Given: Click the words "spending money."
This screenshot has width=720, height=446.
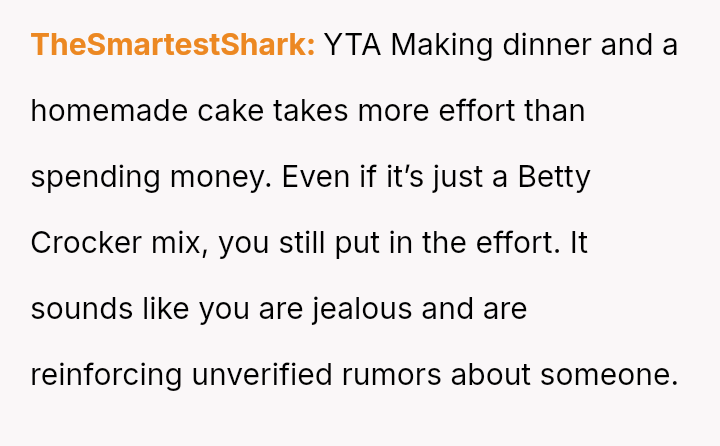Looking at the screenshot, I should click(x=150, y=177).
